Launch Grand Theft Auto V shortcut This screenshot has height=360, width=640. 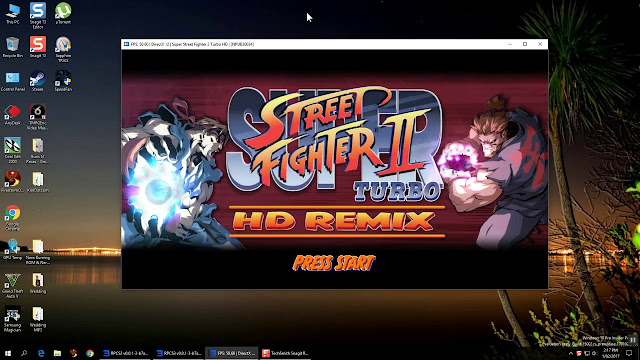pos(13,285)
